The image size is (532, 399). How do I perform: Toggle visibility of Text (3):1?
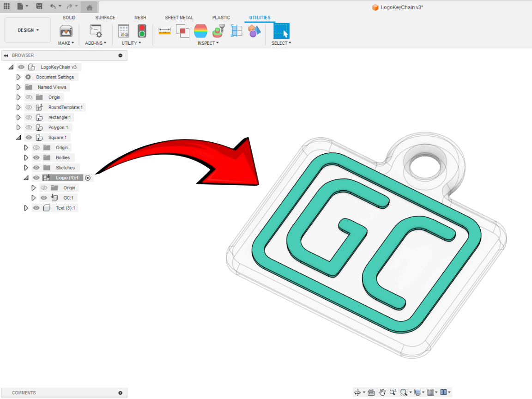[x=36, y=208]
